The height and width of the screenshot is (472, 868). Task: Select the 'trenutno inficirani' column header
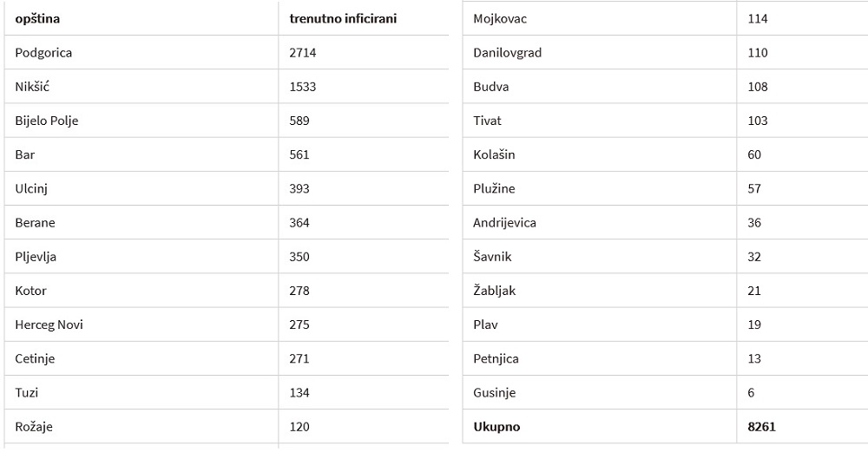[x=343, y=19]
